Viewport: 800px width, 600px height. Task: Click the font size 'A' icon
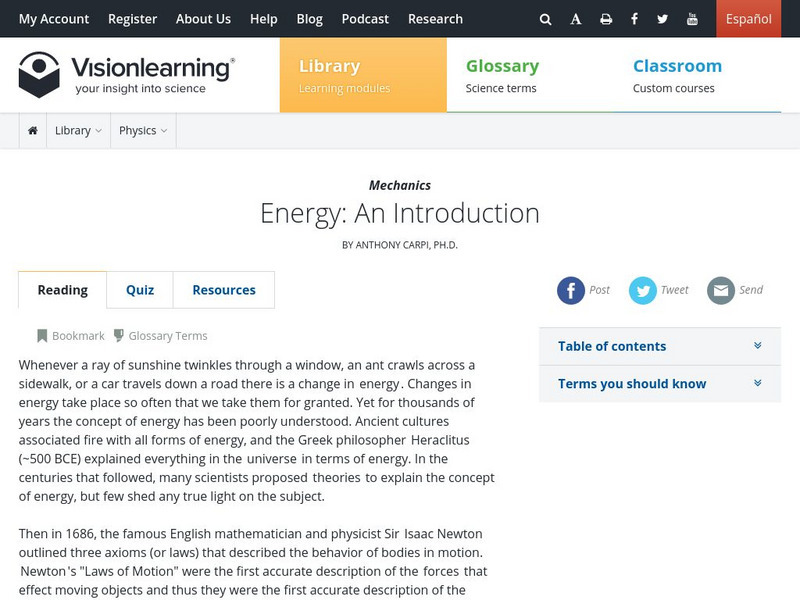tap(576, 19)
